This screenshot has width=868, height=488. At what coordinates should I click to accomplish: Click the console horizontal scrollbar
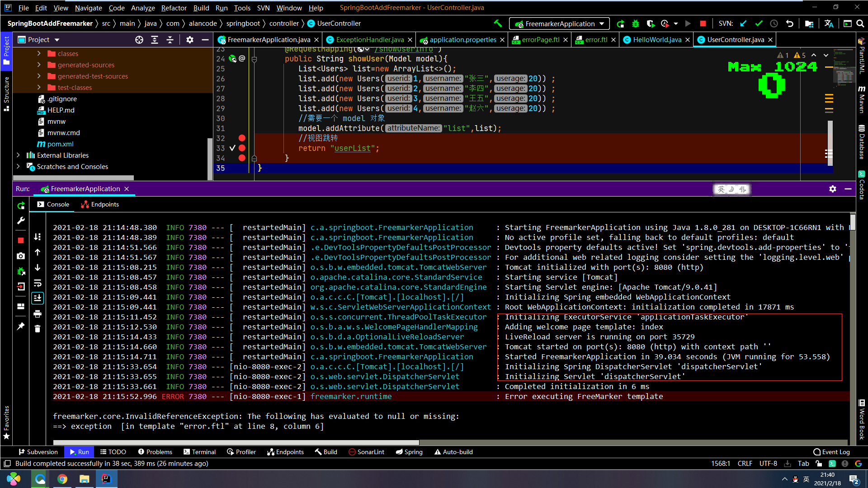click(236, 443)
